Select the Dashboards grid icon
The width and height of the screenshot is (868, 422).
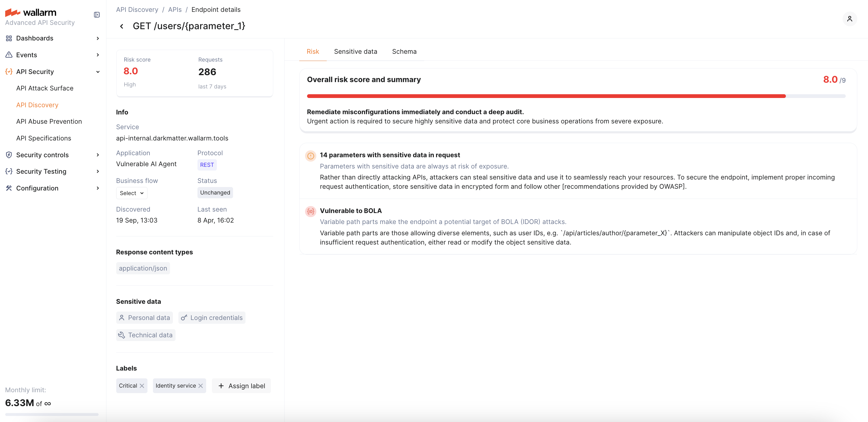point(9,38)
